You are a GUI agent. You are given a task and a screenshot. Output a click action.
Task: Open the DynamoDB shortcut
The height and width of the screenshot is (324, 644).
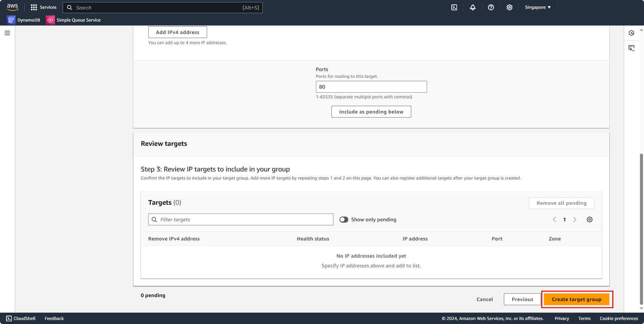coord(24,20)
